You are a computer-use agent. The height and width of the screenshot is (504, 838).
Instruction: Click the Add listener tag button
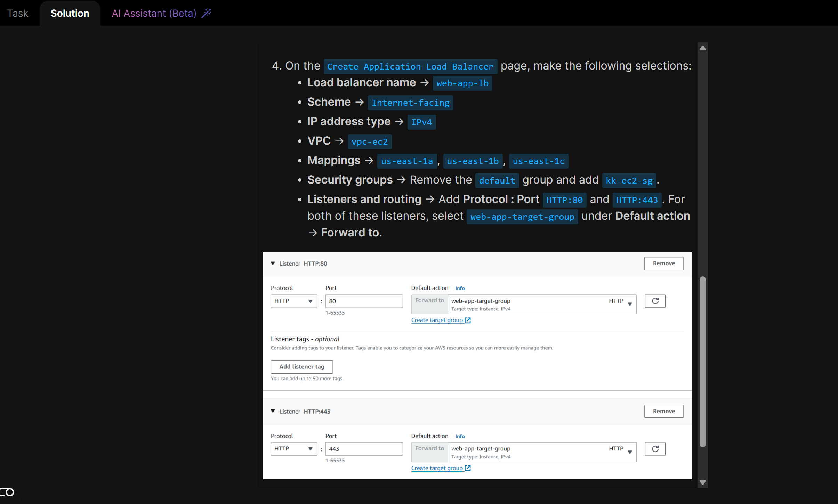pyautogui.click(x=301, y=367)
